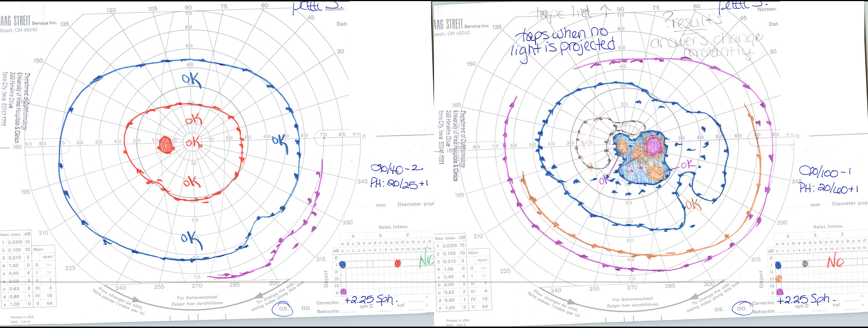Click the blue dot in right chart's intensity legend
Viewport: 868px width, 328px height.
pyautogui.click(x=778, y=265)
